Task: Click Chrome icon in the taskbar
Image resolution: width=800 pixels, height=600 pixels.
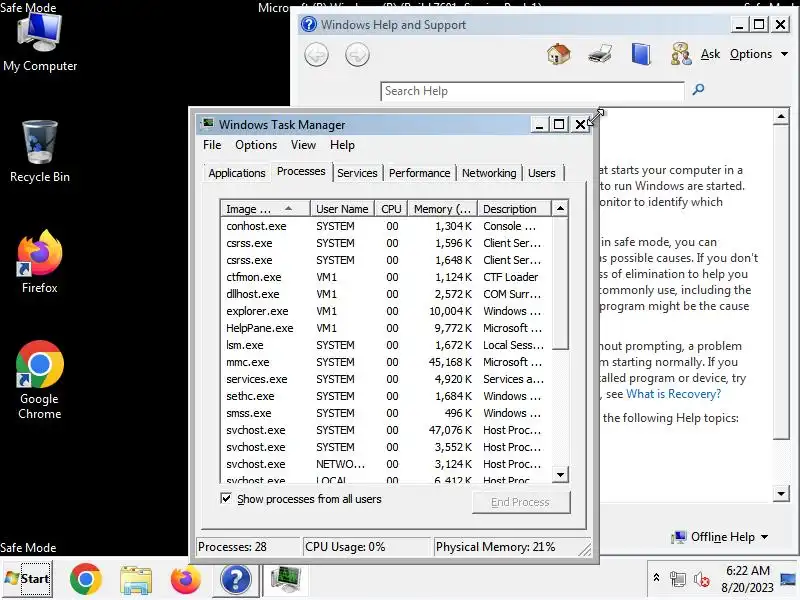Action: (x=85, y=579)
